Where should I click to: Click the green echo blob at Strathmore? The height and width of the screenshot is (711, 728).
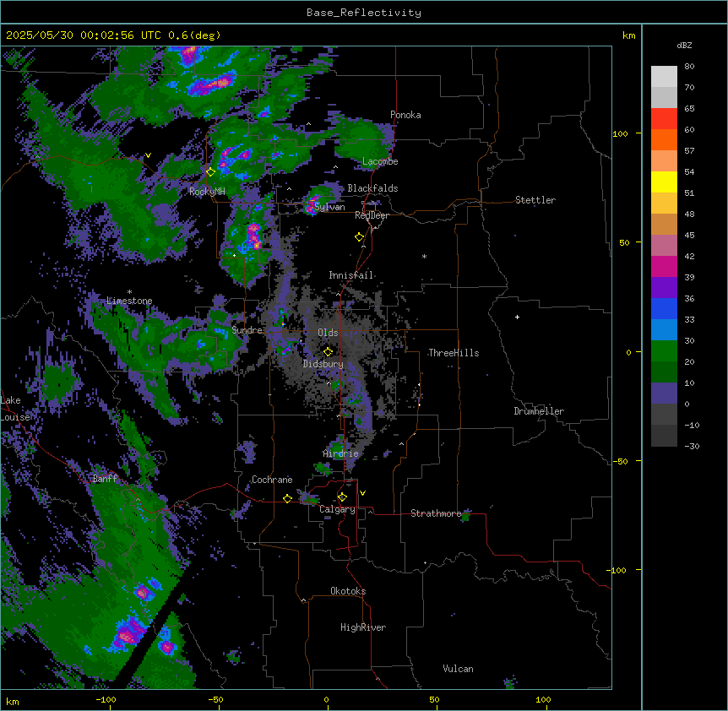pyautogui.click(x=465, y=516)
